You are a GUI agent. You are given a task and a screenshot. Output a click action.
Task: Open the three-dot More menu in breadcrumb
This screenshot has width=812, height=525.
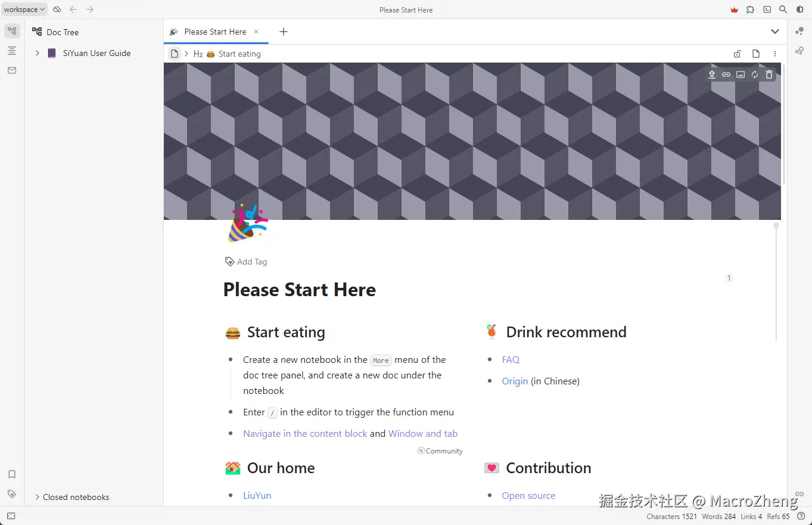pos(775,54)
